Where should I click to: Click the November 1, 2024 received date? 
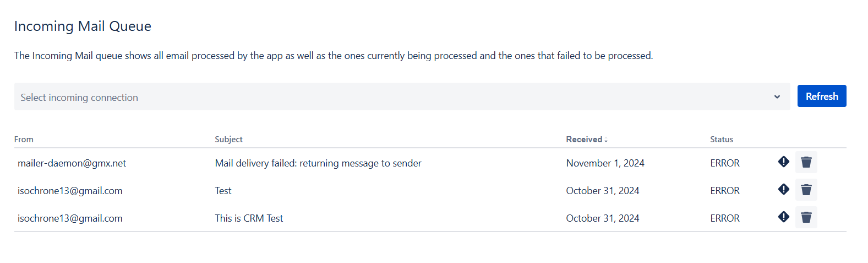click(x=605, y=163)
